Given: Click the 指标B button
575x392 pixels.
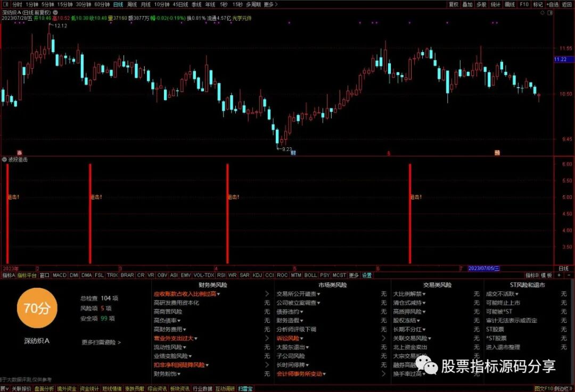Looking at the screenshot, I should (532, 275).
